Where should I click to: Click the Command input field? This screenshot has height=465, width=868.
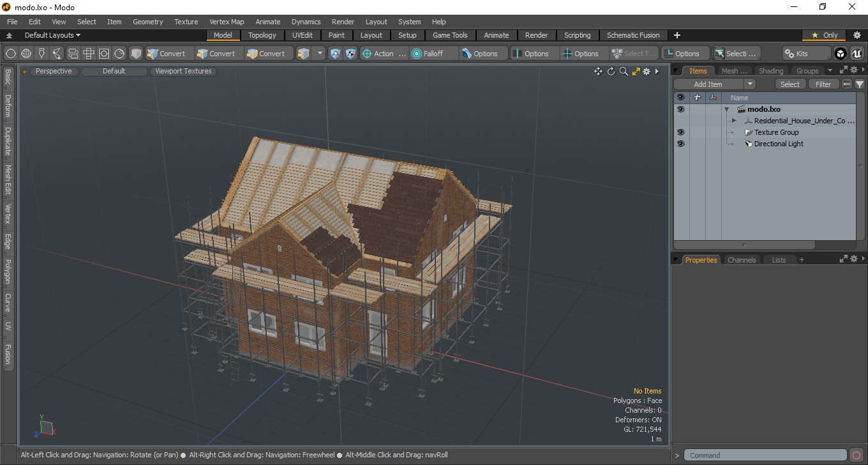point(767,455)
